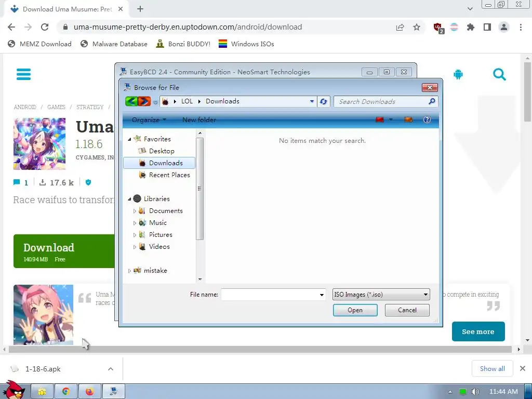
Task: Open volume control in system tray
Action: click(x=475, y=392)
